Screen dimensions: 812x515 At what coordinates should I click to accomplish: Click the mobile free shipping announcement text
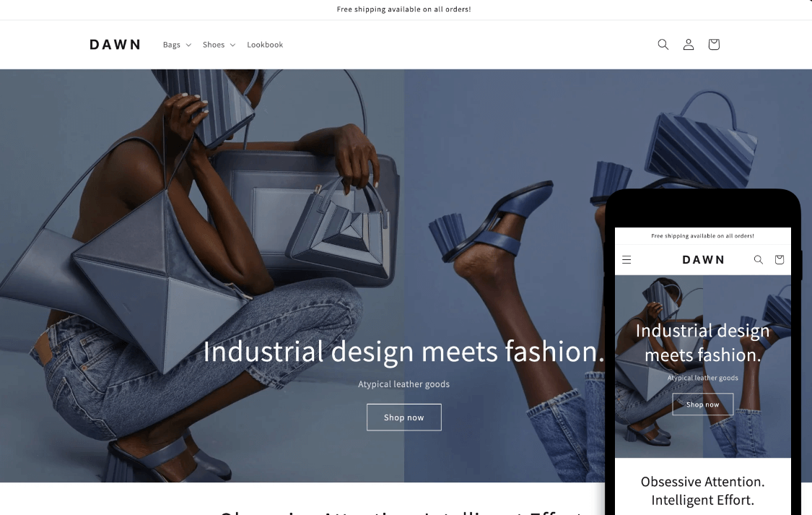pyautogui.click(x=703, y=235)
